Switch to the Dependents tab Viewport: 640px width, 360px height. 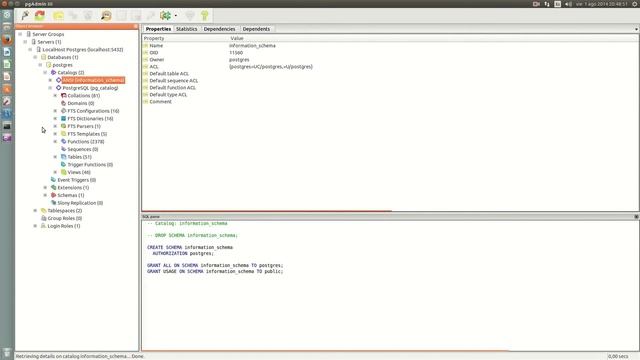tap(256, 29)
